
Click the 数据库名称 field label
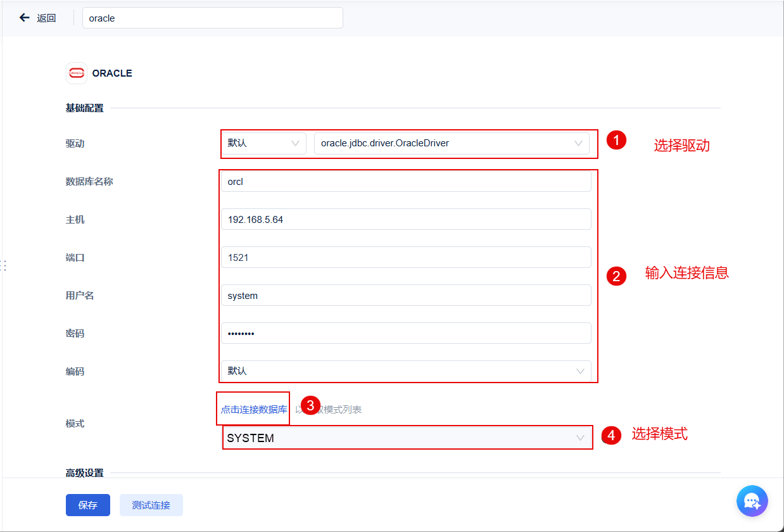(x=89, y=181)
